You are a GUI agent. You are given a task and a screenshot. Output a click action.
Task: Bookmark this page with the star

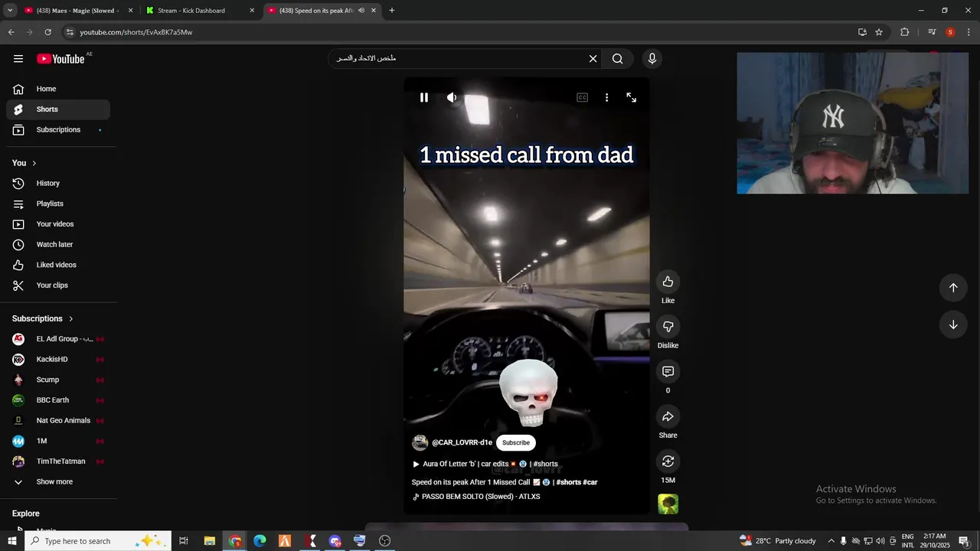[x=879, y=32]
